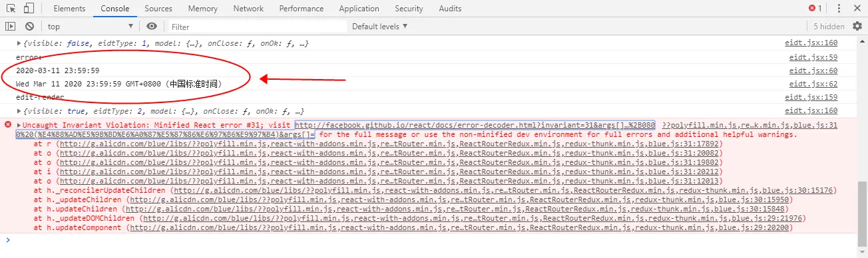
Task: Go to the Network tab
Action: 248,9
